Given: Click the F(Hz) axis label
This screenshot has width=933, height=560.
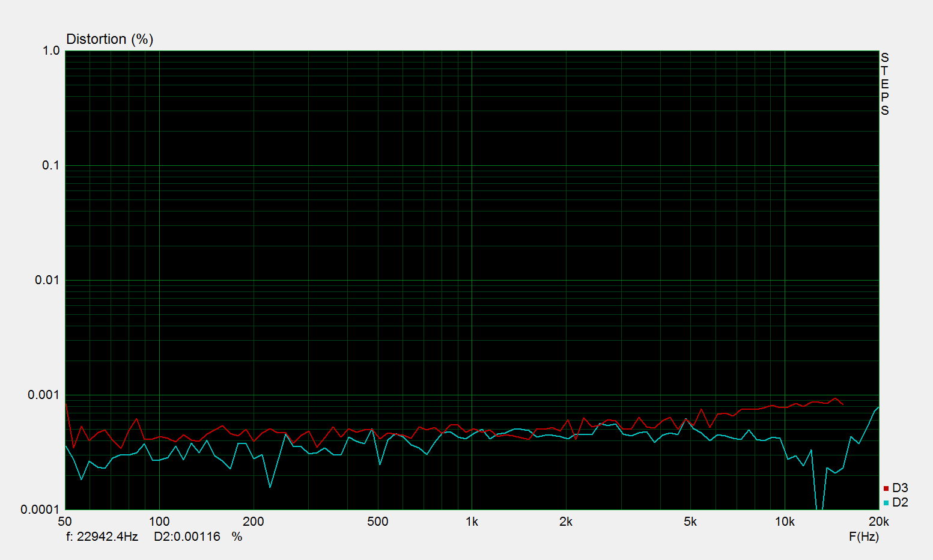Looking at the screenshot, I should 864,537.
